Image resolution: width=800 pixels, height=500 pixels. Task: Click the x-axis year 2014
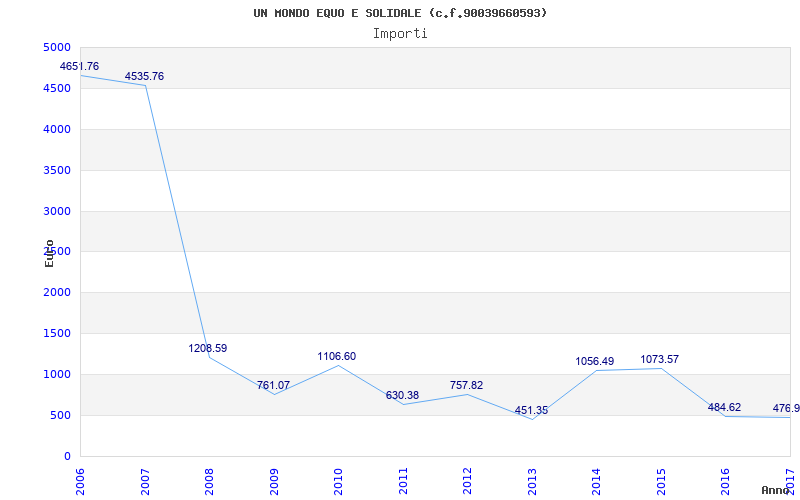point(596,482)
